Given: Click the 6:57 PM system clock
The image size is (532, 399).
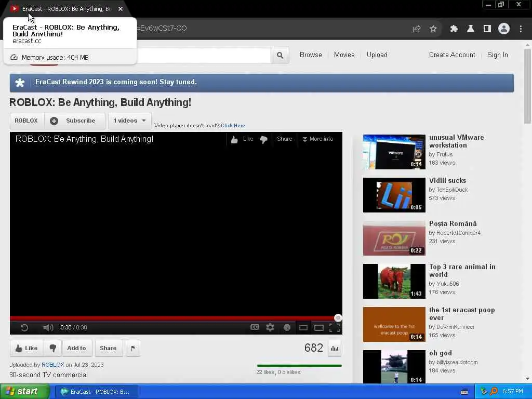Looking at the screenshot, I should pos(513,392).
